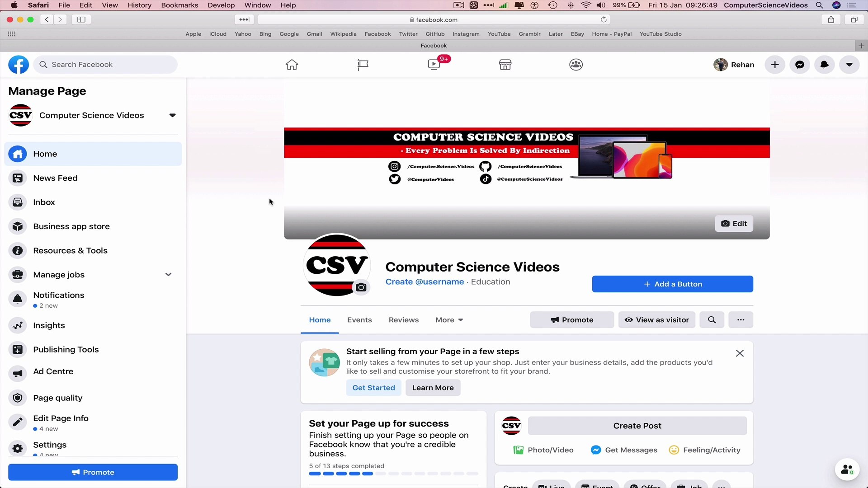Open the Bookmarks menu in the menu bar

point(179,5)
